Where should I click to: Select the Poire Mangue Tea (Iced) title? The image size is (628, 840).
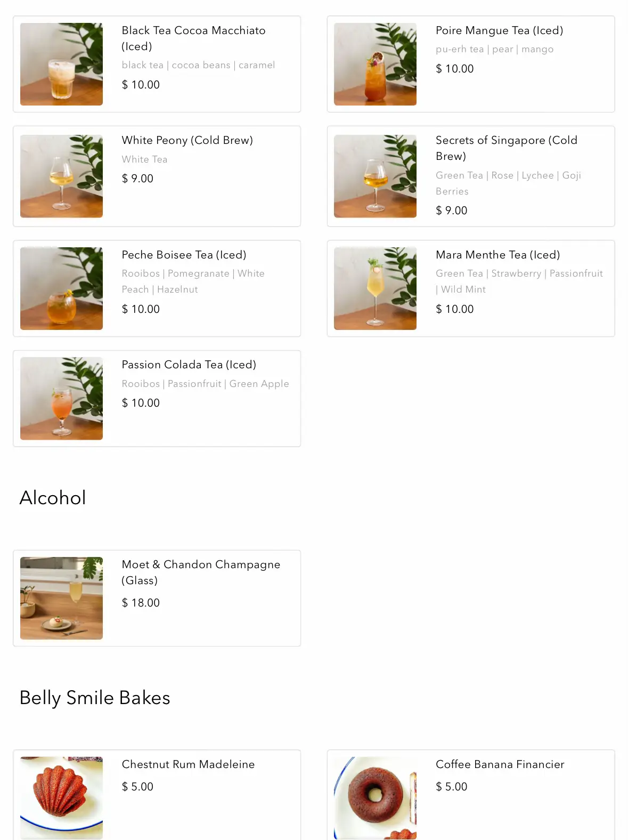pos(499,30)
